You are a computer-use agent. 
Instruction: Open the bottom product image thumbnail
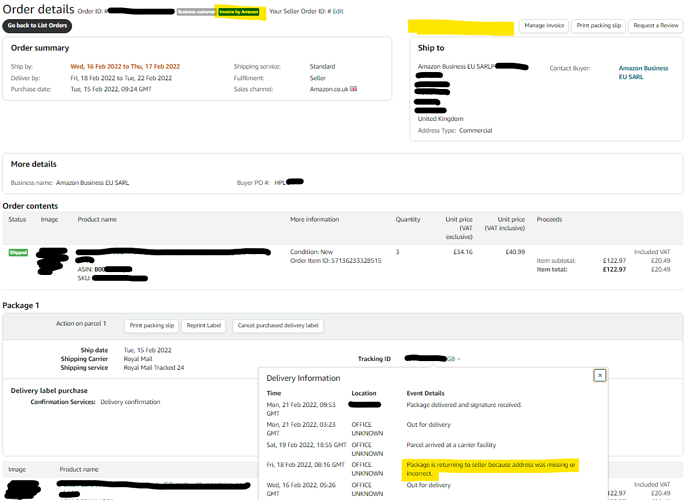pyautogui.click(x=22, y=488)
